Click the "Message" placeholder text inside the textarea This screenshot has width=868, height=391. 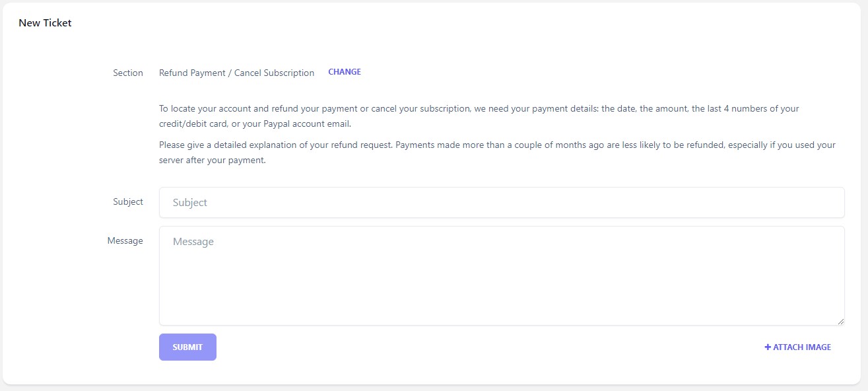click(x=193, y=242)
